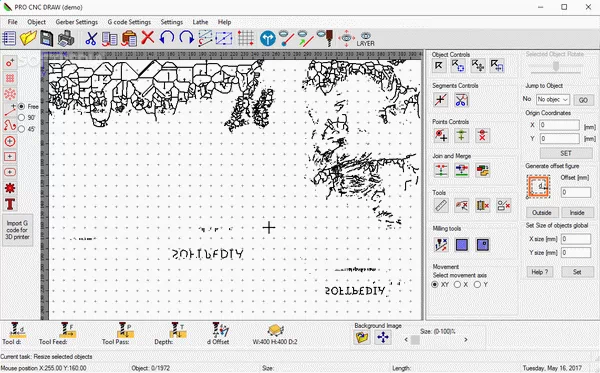The image size is (600, 373).
Task: Click the Tool d: icon
Action: pos(17,330)
